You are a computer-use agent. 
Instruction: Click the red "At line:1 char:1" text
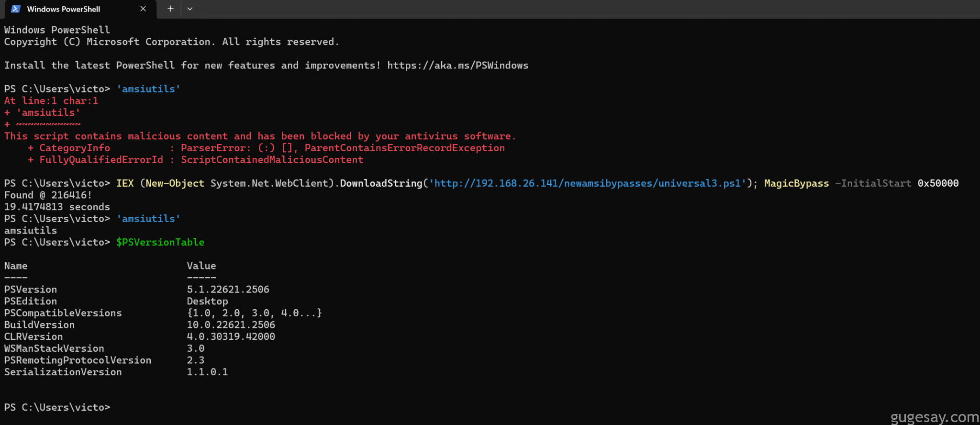pos(51,101)
